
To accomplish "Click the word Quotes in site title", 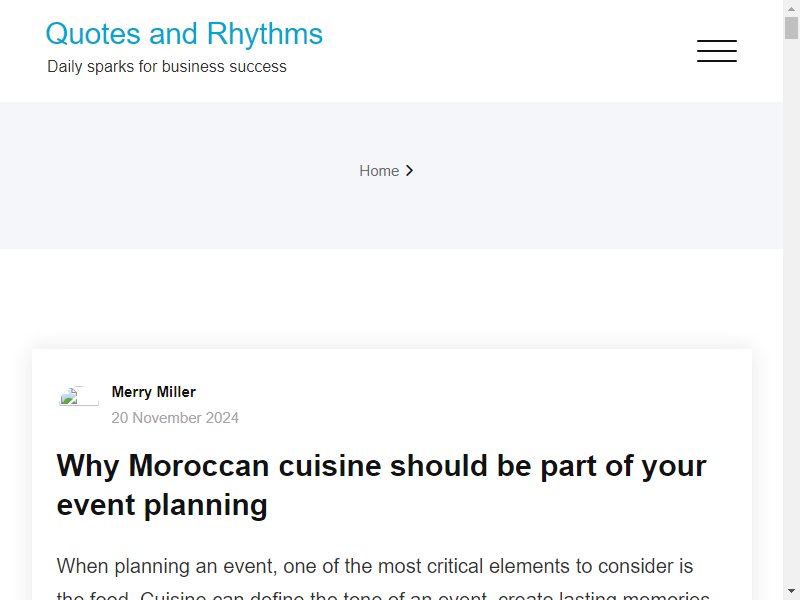I will point(93,34).
